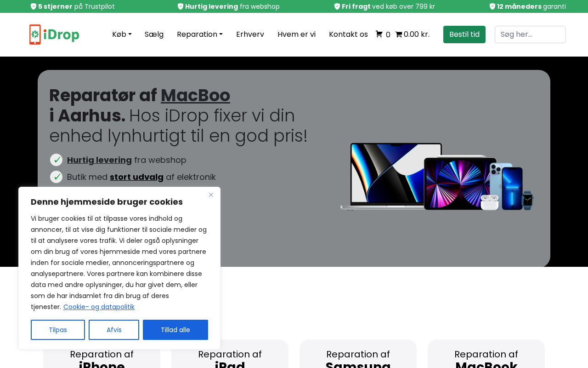Click the checkmark icon beside Butik med stort udvalg
This screenshot has height=368, width=588.
coord(56,177)
